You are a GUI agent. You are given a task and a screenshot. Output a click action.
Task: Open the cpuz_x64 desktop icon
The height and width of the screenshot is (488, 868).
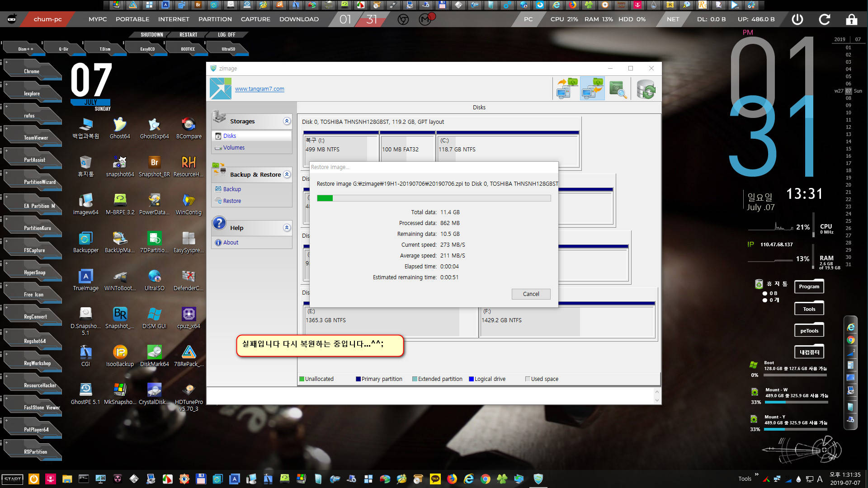pyautogui.click(x=189, y=318)
